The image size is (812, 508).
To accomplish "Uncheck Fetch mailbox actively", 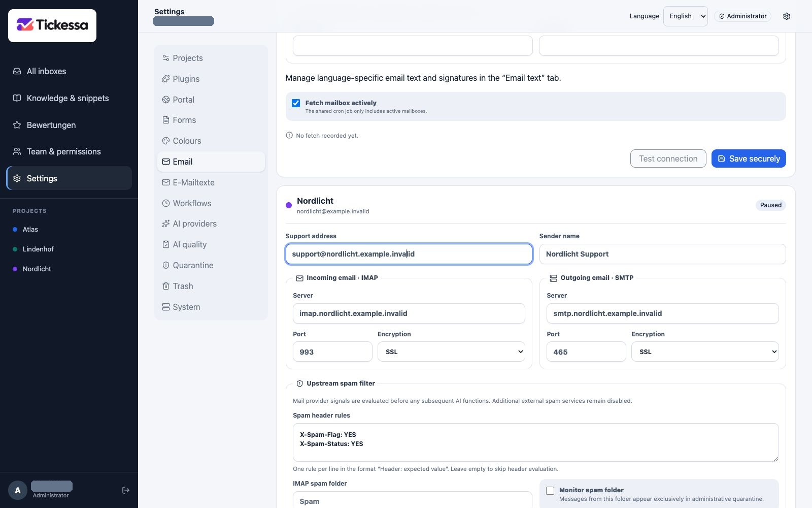I will click(x=296, y=103).
